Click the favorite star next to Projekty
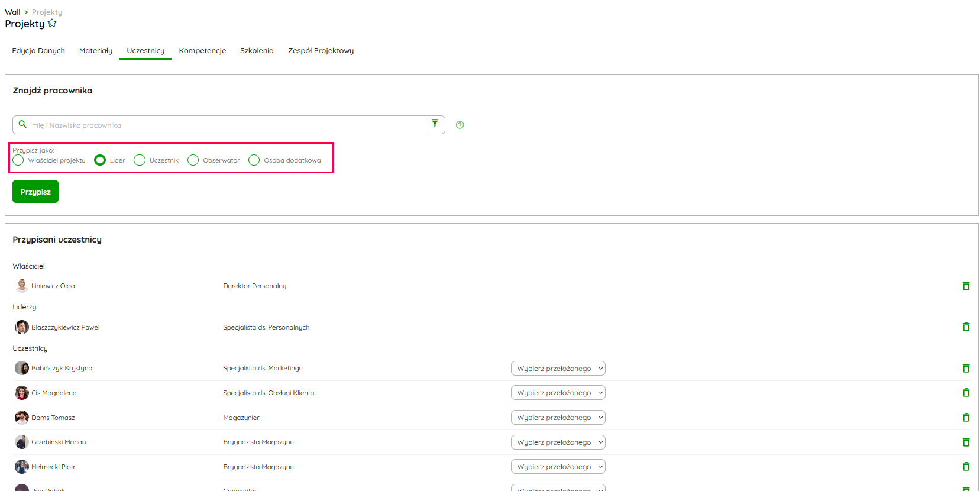 coord(52,23)
